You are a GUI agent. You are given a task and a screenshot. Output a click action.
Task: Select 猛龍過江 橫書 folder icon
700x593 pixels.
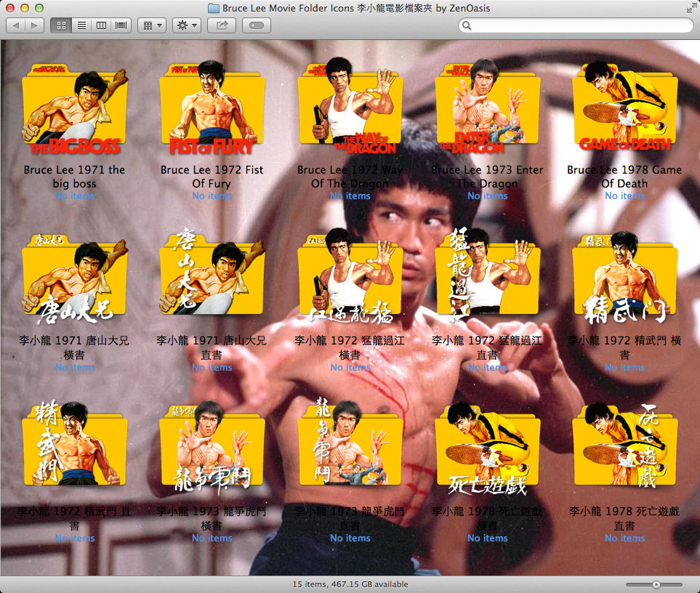[x=350, y=277]
